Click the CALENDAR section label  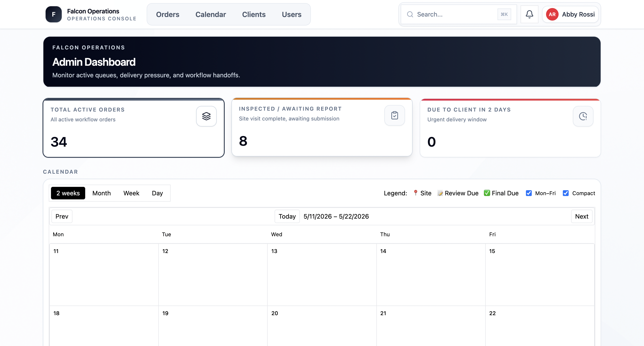coord(61,172)
